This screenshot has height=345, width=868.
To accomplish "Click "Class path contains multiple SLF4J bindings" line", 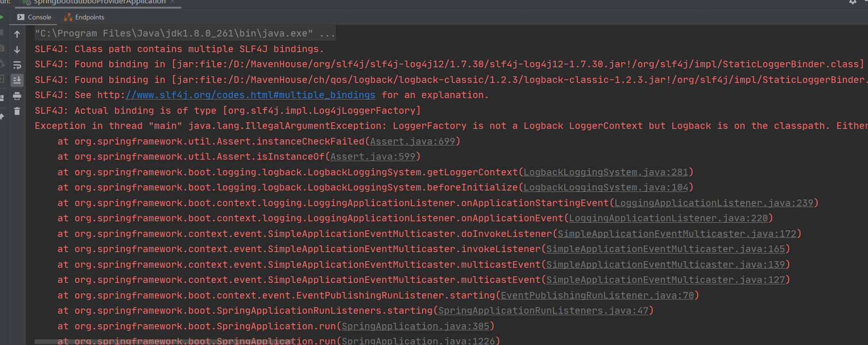I will [179, 49].
